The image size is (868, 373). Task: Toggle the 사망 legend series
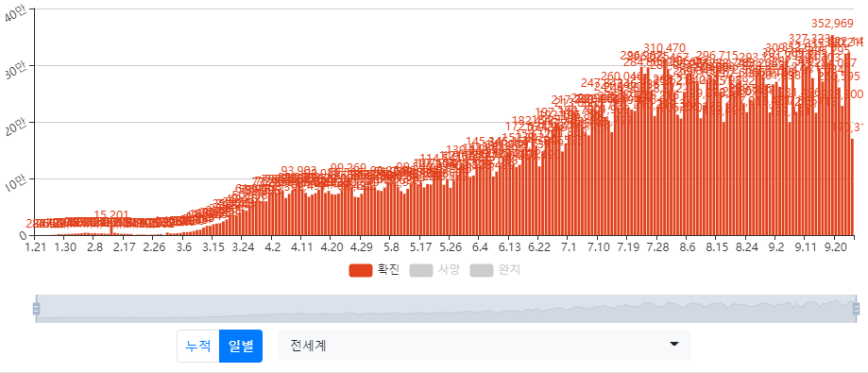434,270
